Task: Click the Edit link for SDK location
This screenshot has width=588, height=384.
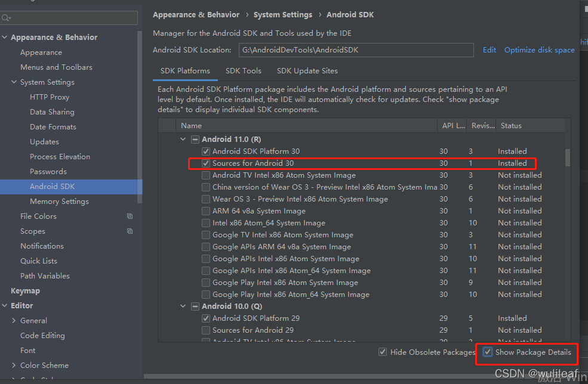Action: coord(490,50)
